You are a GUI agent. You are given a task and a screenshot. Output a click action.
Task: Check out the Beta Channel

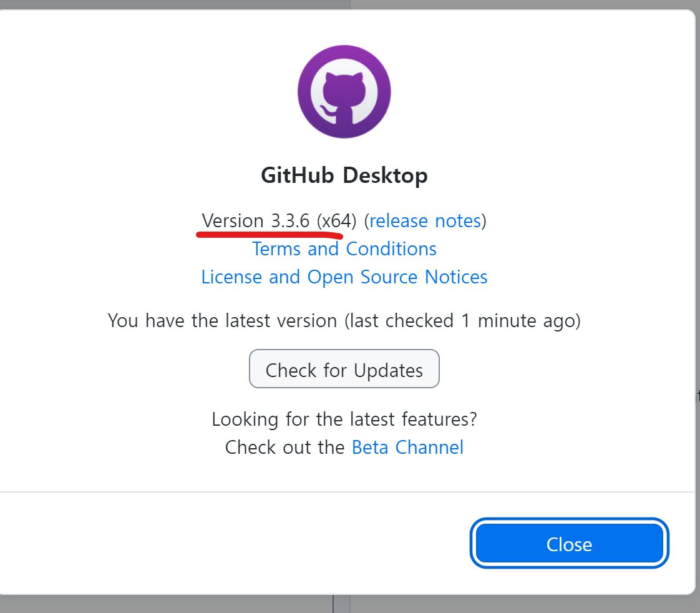point(407,447)
